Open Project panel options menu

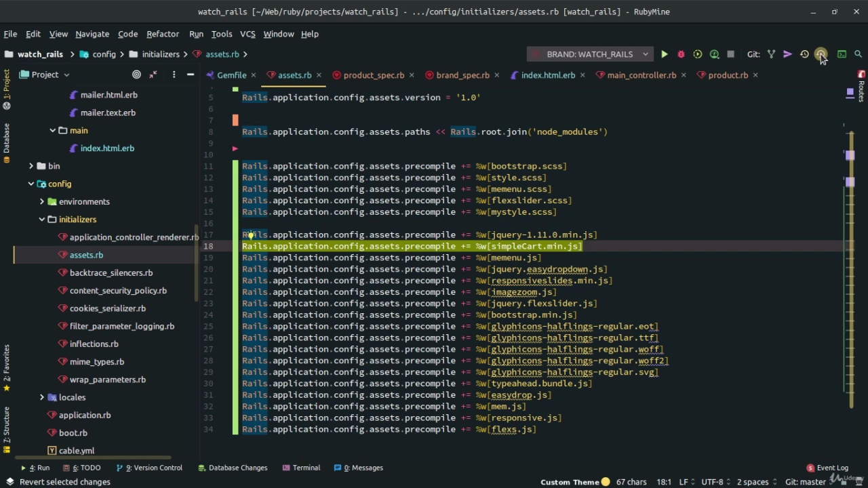174,75
